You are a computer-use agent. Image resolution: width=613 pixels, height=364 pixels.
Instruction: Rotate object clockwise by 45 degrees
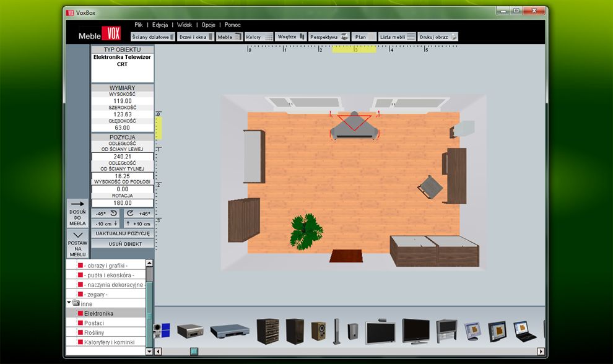click(138, 213)
